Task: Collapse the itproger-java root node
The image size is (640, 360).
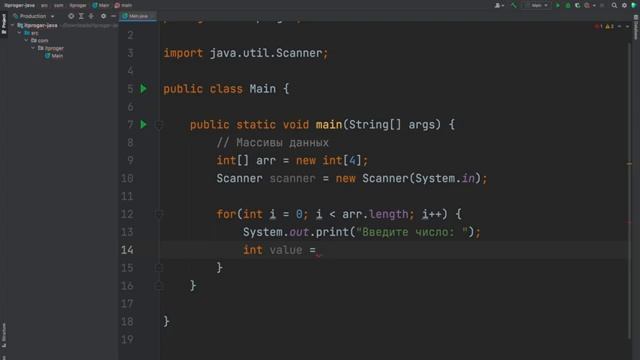Action: (12, 25)
